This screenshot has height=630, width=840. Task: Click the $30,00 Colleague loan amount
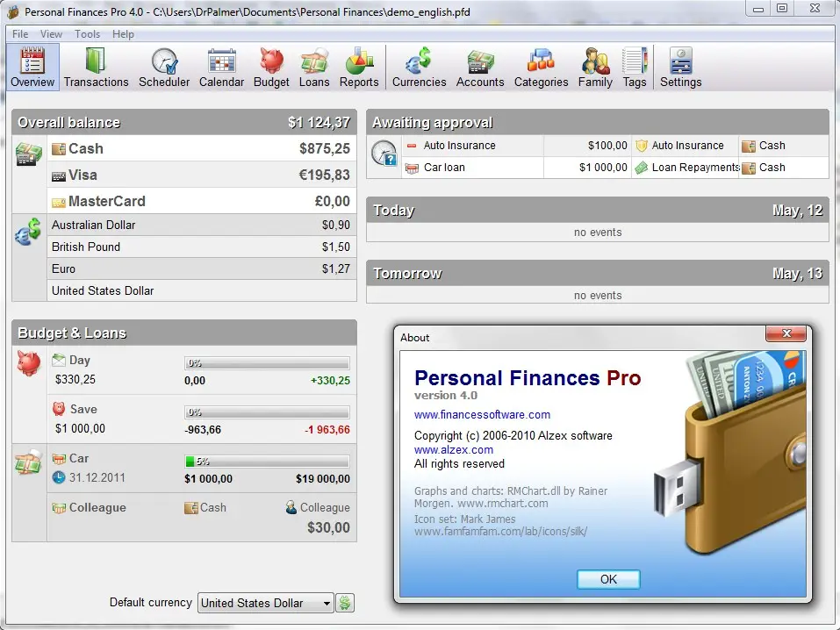pos(328,527)
